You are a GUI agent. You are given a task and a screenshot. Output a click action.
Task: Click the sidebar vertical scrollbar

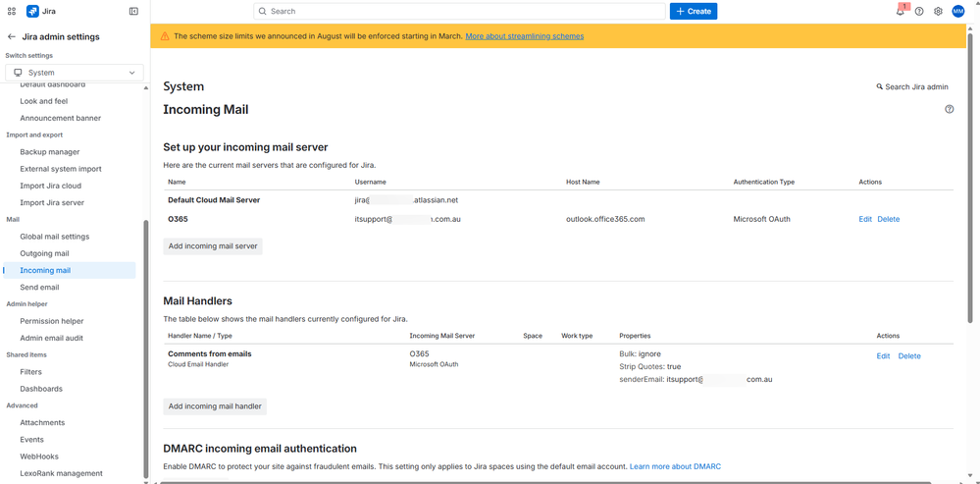(x=146, y=348)
